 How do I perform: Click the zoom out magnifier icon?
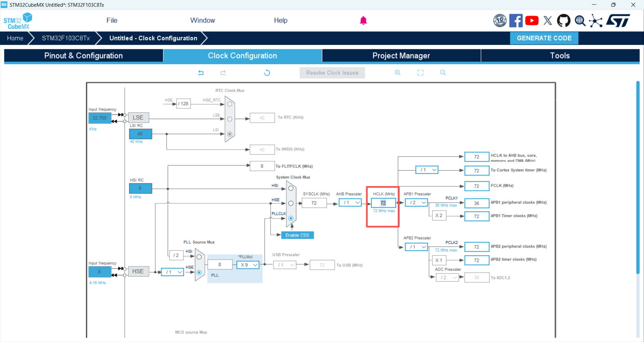[443, 72]
